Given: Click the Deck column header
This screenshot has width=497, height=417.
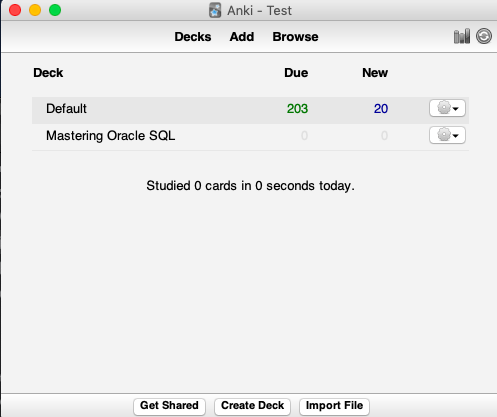Looking at the screenshot, I should coord(48,73).
